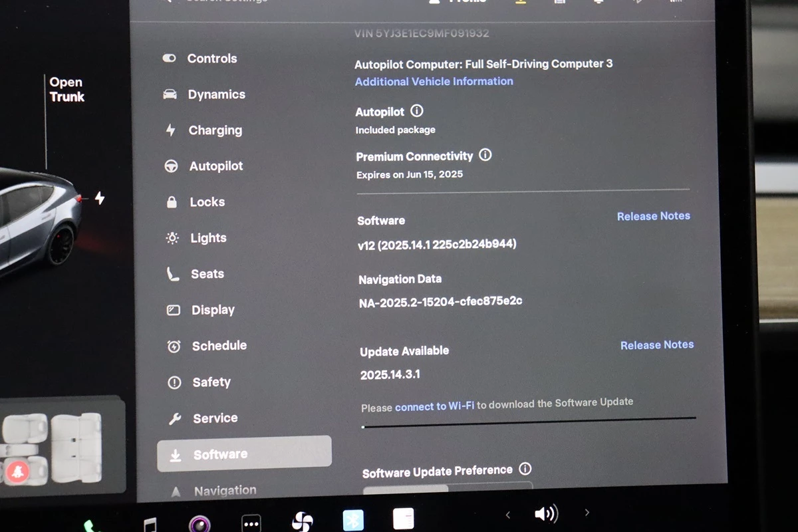
Task: Tap the red seat belt alert icon
Action: [18, 471]
